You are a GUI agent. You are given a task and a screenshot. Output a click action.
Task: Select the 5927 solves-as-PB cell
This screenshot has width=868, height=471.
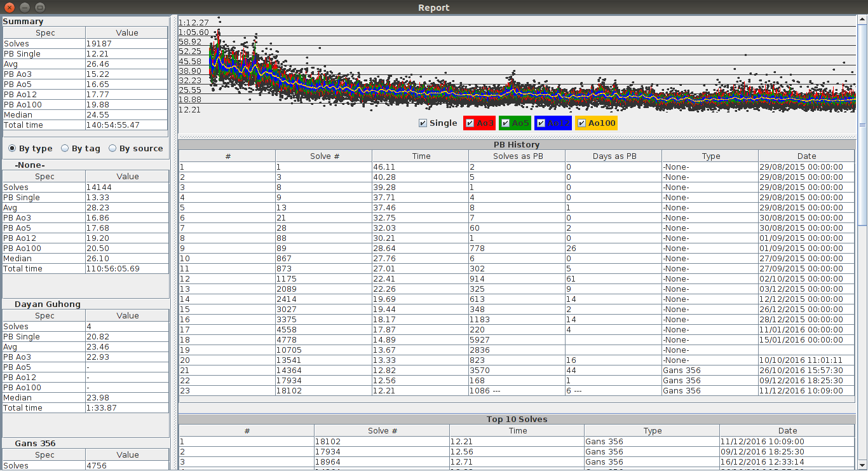[x=517, y=340]
